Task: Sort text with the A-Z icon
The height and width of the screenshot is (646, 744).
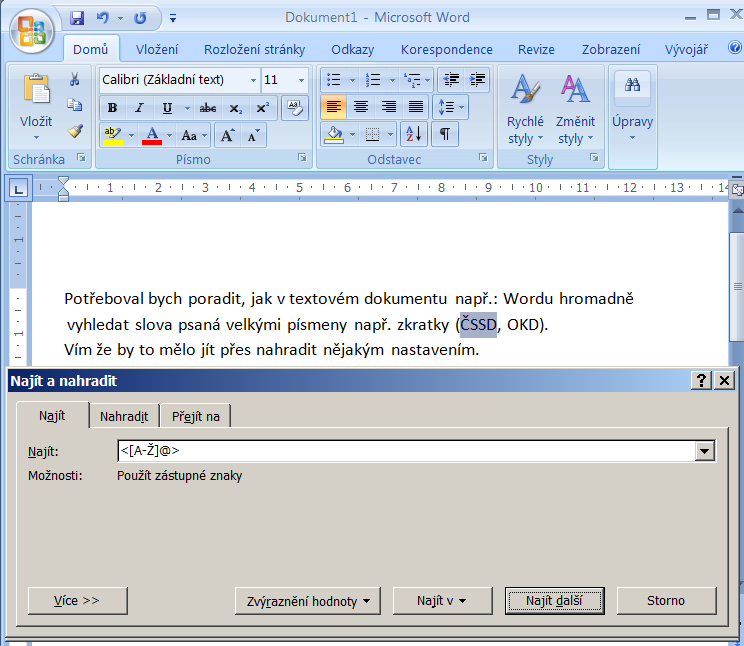Action: 414,134
